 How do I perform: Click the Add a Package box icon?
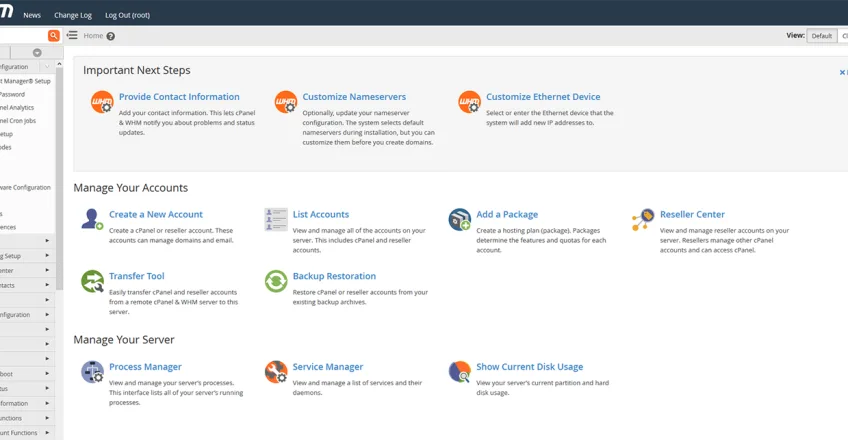[x=459, y=219]
